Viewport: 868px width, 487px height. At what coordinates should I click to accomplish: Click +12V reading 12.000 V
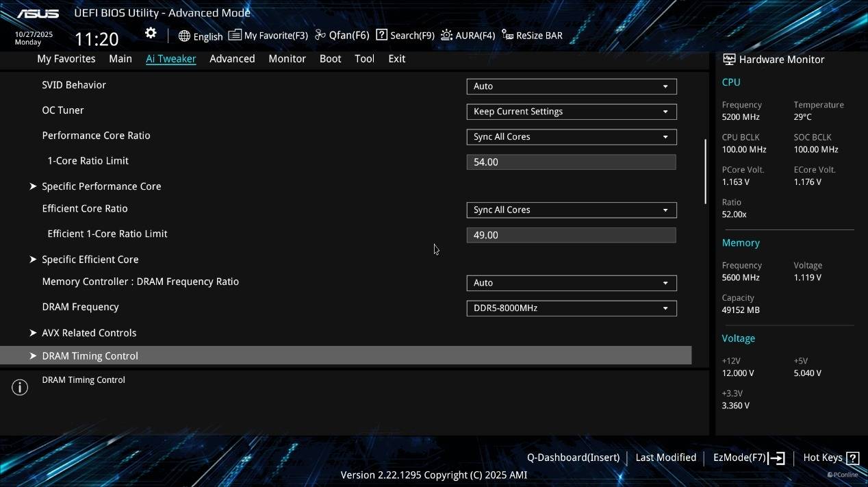[x=738, y=373]
